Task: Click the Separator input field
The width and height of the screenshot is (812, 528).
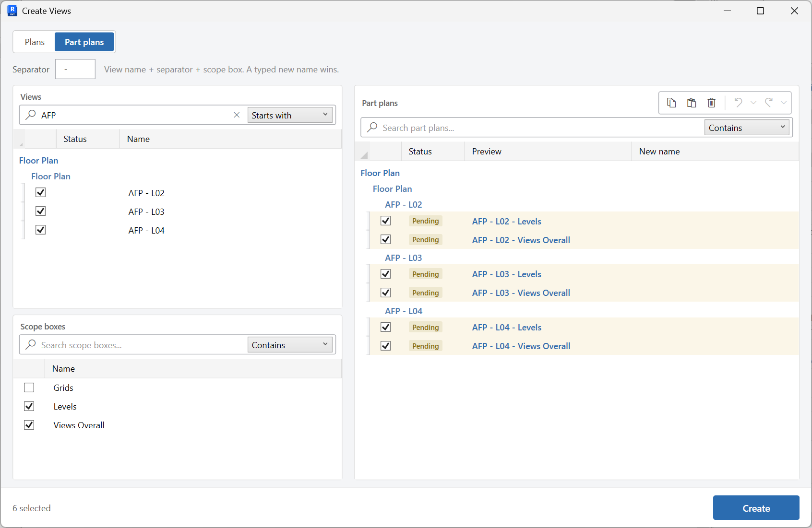Action: click(x=75, y=69)
